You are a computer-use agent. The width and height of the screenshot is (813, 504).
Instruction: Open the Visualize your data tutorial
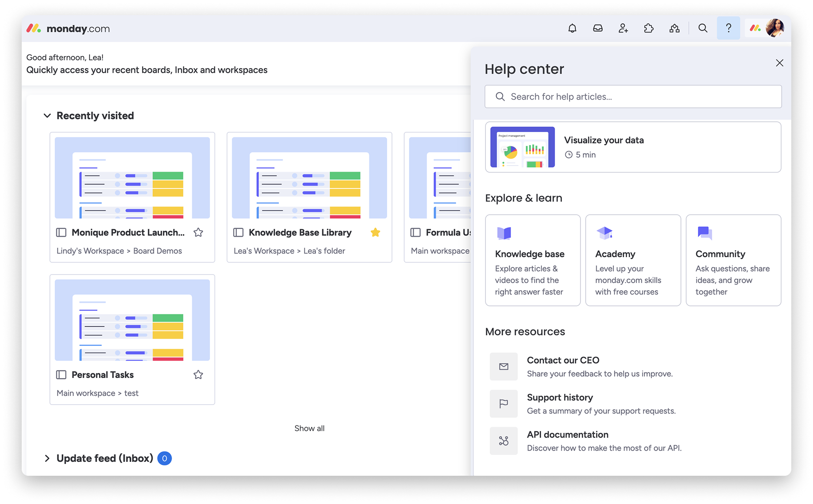click(x=633, y=147)
